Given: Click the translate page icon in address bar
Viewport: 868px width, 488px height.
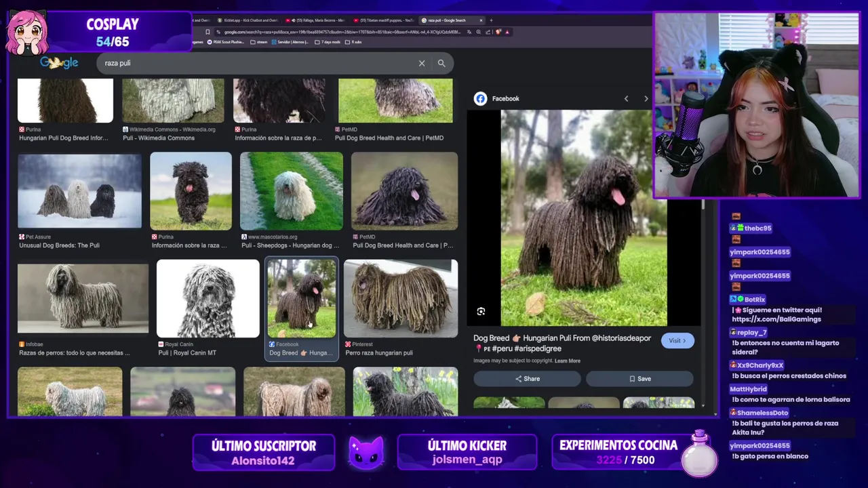Looking at the screenshot, I should tap(469, 32).
